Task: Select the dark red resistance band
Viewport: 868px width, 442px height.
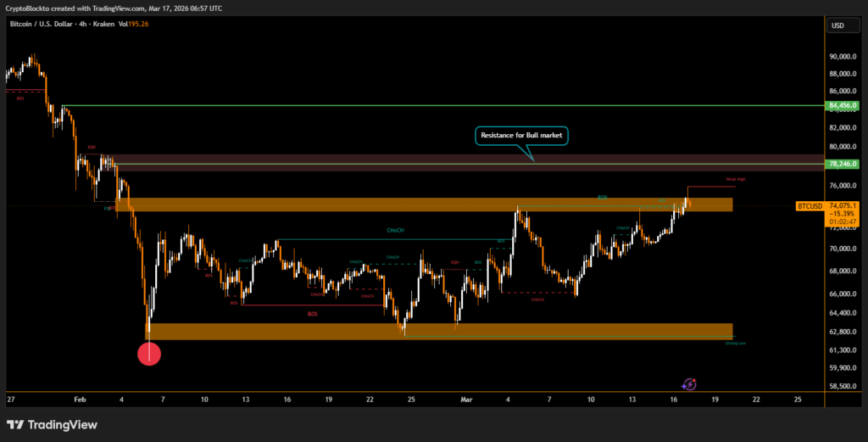Action: [466, 163]
